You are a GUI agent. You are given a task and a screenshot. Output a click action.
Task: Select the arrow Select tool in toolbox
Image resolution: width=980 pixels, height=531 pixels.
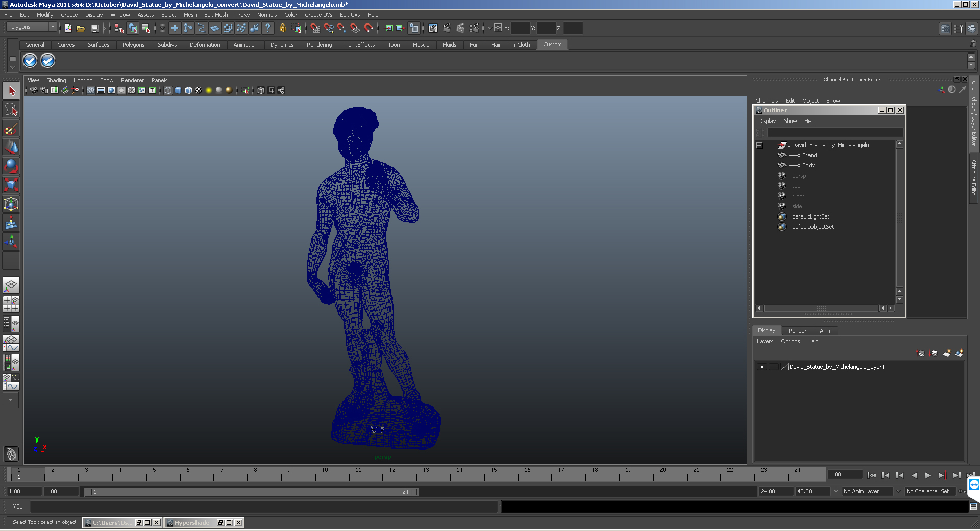(x=11, y=91)
